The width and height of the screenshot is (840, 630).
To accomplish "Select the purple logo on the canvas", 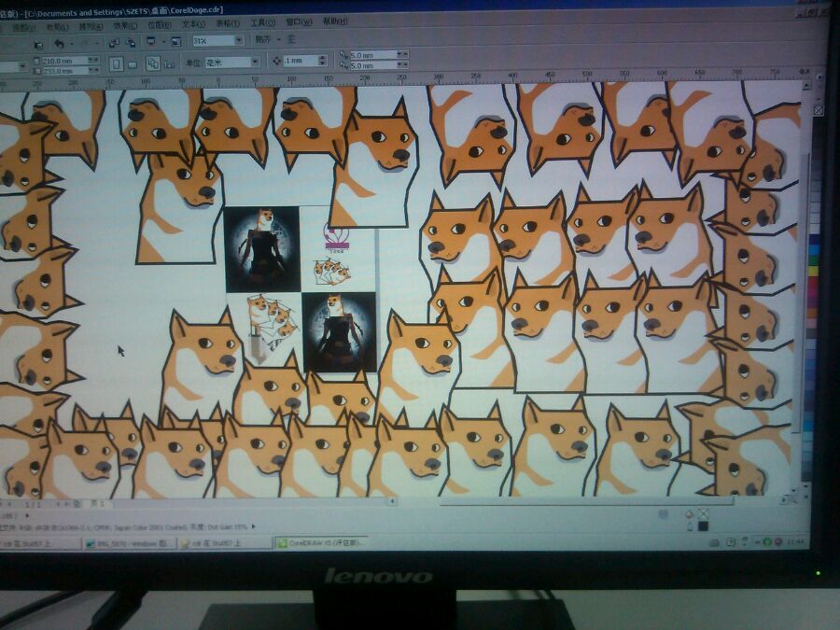I will 336,237.
